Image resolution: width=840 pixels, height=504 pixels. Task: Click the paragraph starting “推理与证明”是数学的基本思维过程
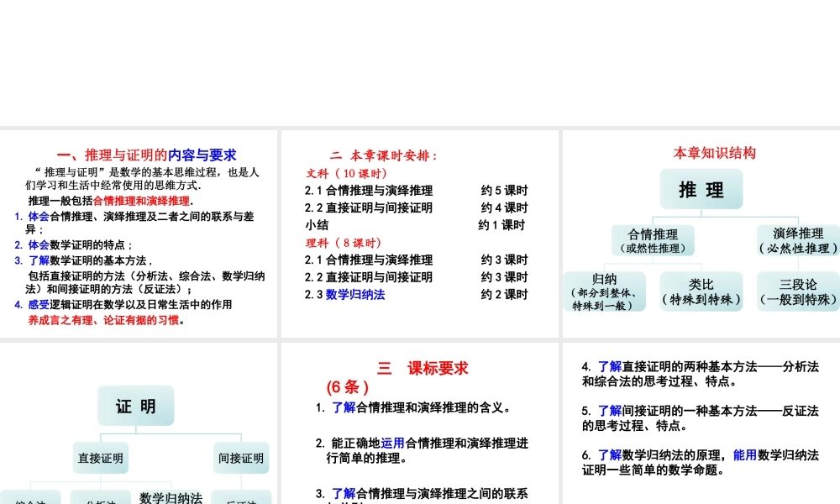click(x=143, y=179)
